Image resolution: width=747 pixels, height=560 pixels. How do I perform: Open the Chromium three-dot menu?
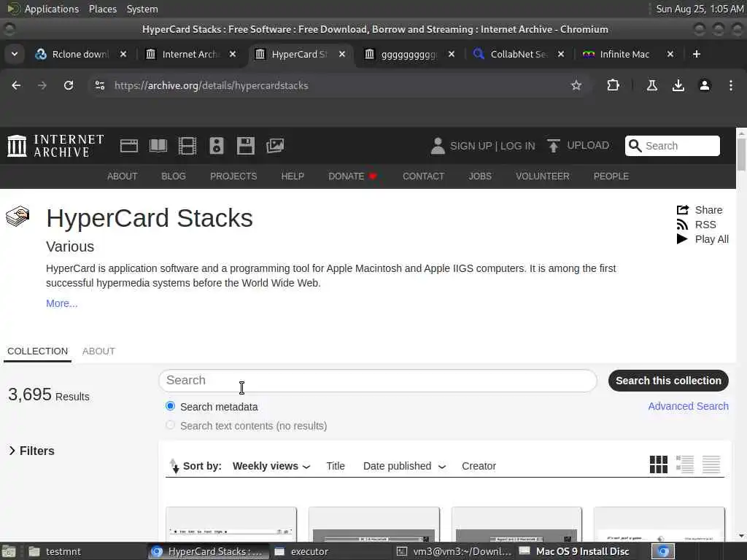pos(731,86)
